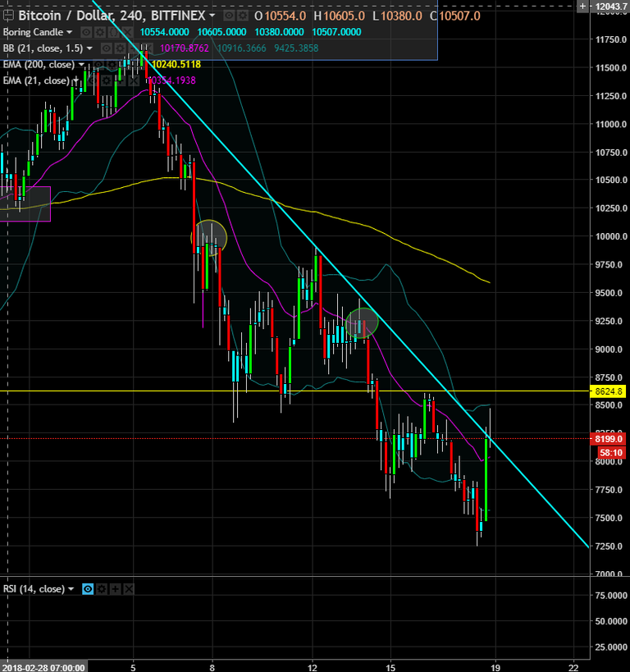Viewport: 630px width, 672px height.
Task: Expand the BB (21, close, 1.5) dropdown arrow
Action: click(89, 48)
